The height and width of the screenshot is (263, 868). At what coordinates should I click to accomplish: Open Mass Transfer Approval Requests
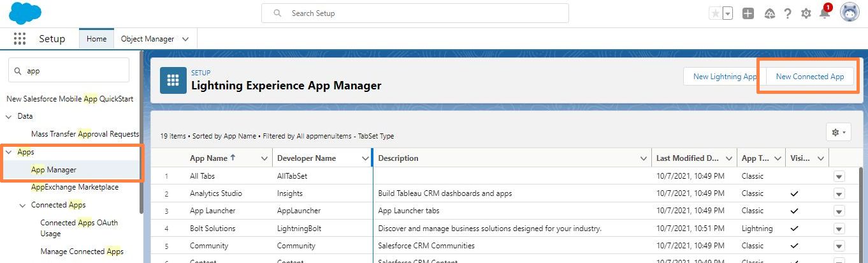point(85,134)
